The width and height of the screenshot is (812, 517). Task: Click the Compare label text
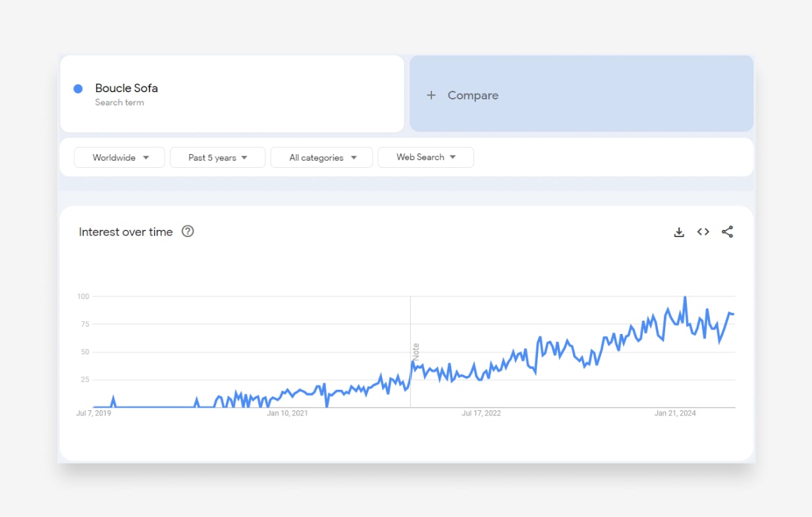[x=473, y=95]
